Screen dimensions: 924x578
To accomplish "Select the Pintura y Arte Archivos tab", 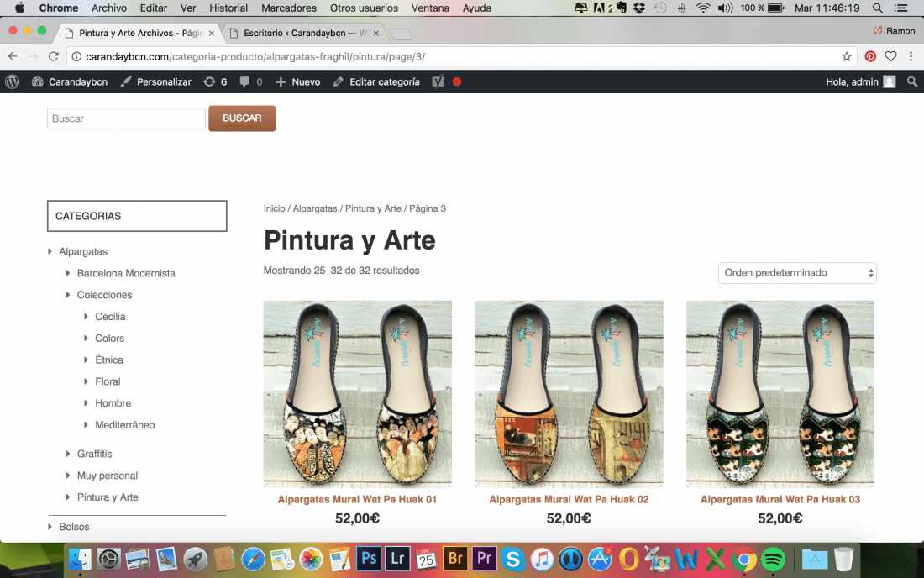I will [x=140, y=33].
